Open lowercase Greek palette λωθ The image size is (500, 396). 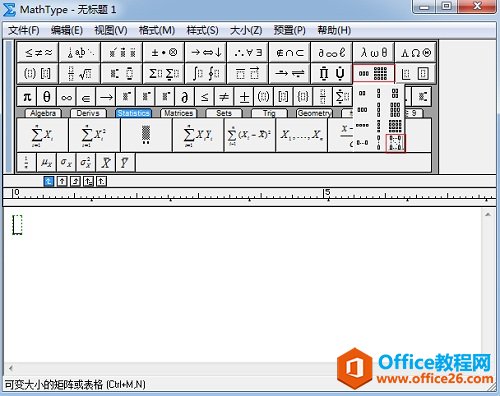tap(373, 52)
